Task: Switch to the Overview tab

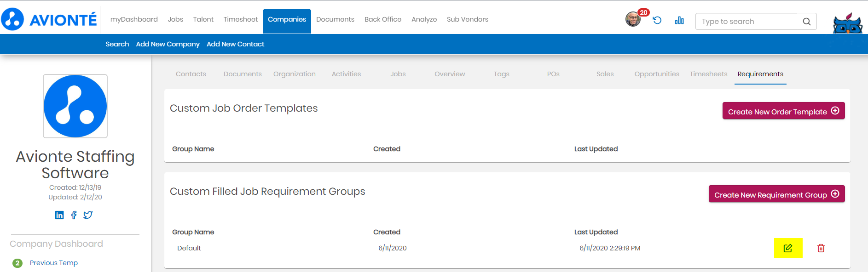Action: [450, 74]
